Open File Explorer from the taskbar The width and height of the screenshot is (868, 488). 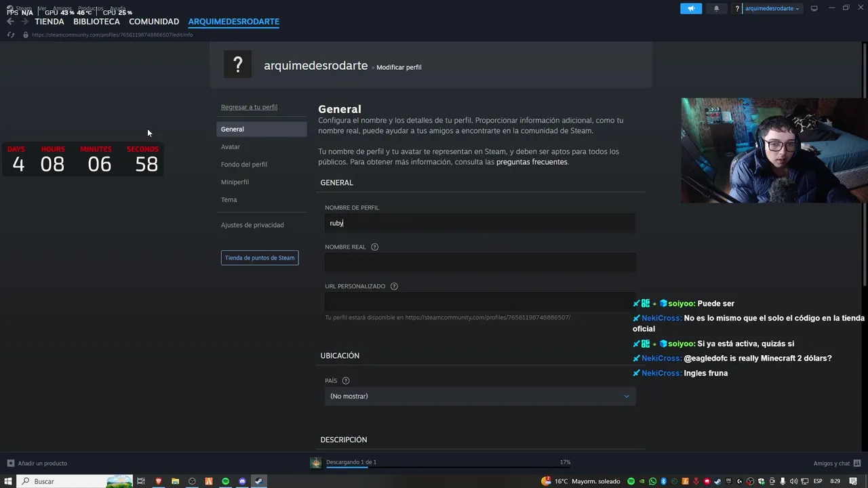click(175, 481)
